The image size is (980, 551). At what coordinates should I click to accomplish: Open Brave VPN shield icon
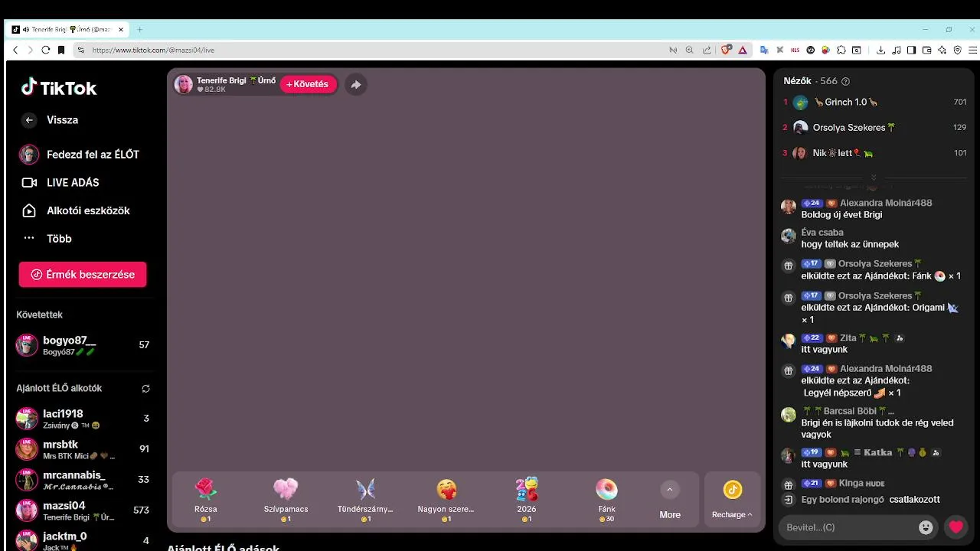point(958,50)
